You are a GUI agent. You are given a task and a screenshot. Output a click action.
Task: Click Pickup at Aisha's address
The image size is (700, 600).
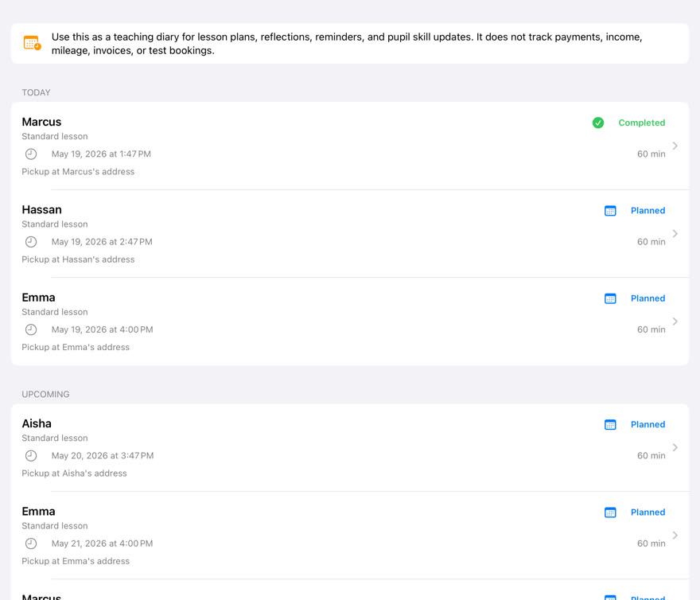74,473
